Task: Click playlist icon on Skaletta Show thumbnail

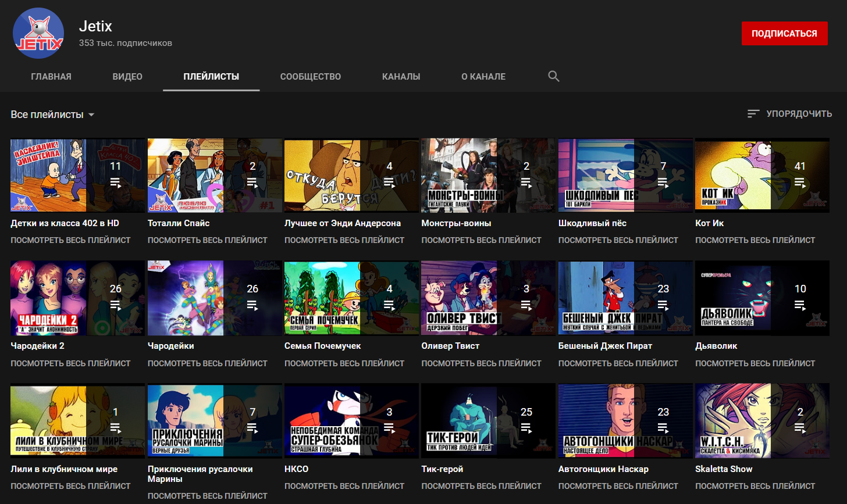Action: click(800, 428)
